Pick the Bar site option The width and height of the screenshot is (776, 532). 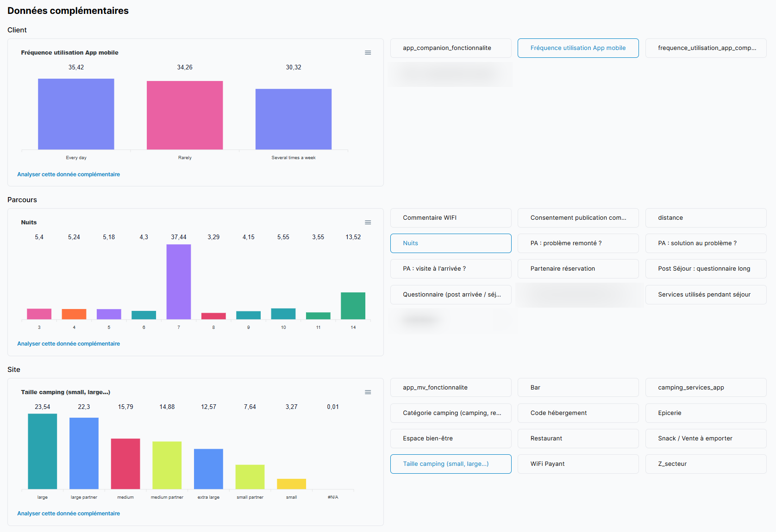tap(578, 388)
